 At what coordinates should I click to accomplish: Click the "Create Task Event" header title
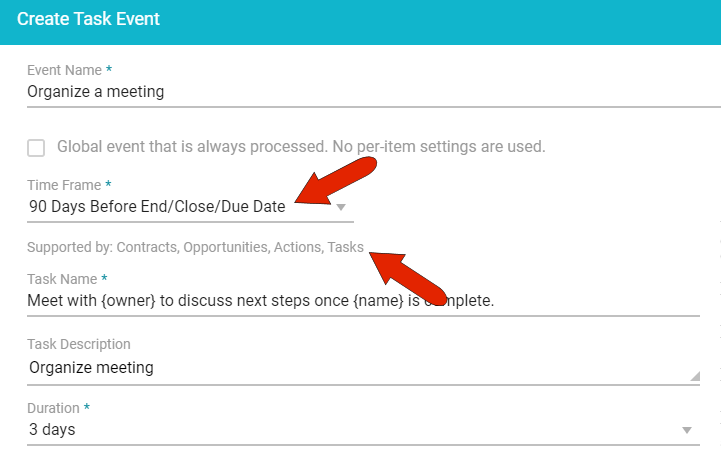[88, 19]
